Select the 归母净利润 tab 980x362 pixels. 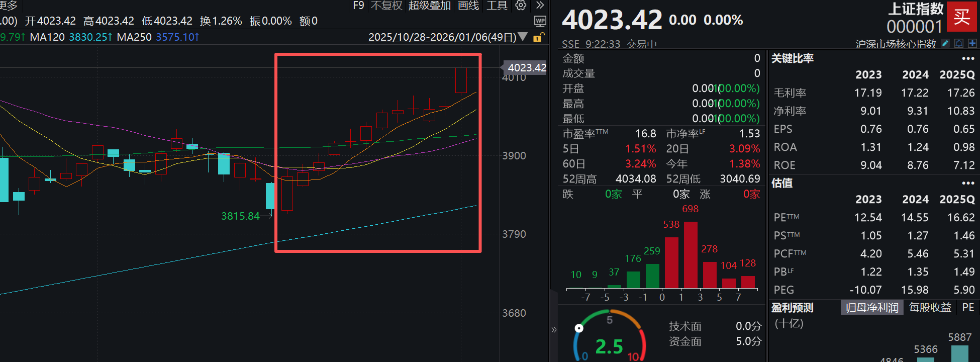point(871,308)
